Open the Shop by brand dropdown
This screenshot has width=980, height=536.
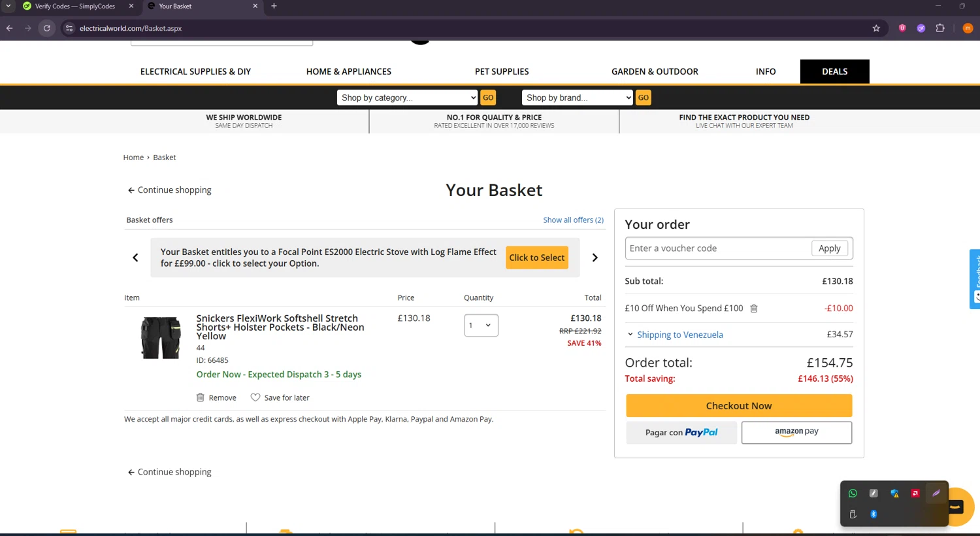(577, 97)
